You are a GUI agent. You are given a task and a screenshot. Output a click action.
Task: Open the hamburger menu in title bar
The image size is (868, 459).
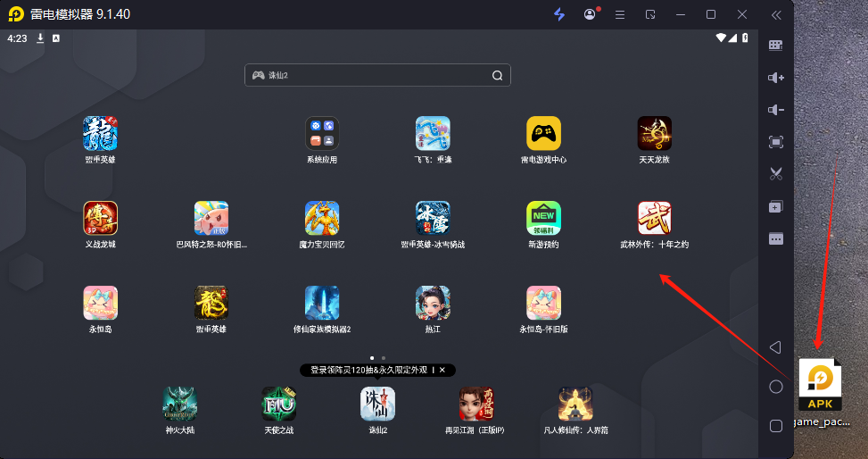click(x=620, y=14)
